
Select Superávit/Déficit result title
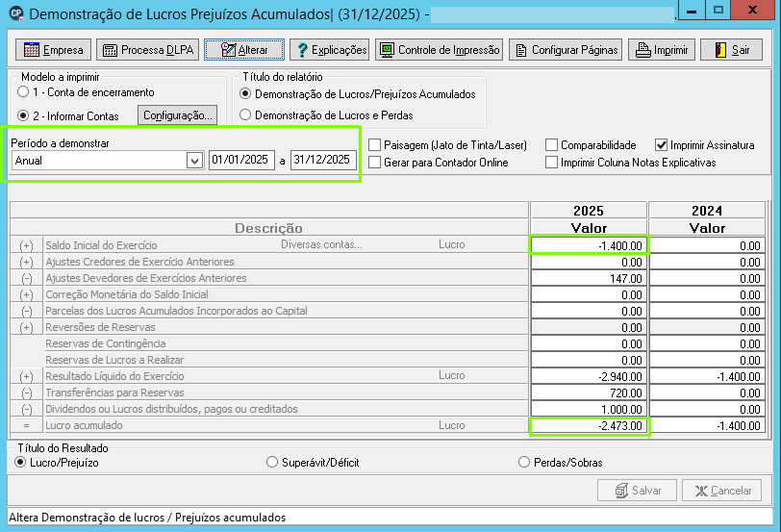tap(272, 463)
